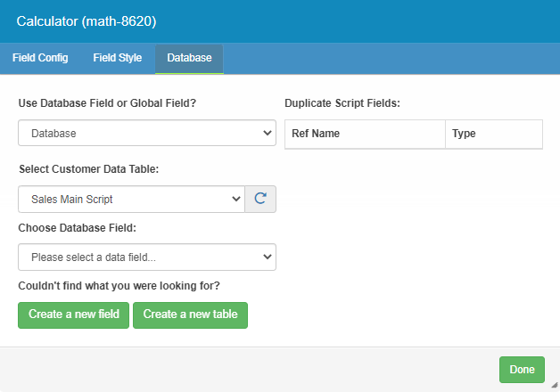Click the Duplicate Script Fields label
This screenshot has height=392, width=560.
pyautogui.click(x=342, y=103)
